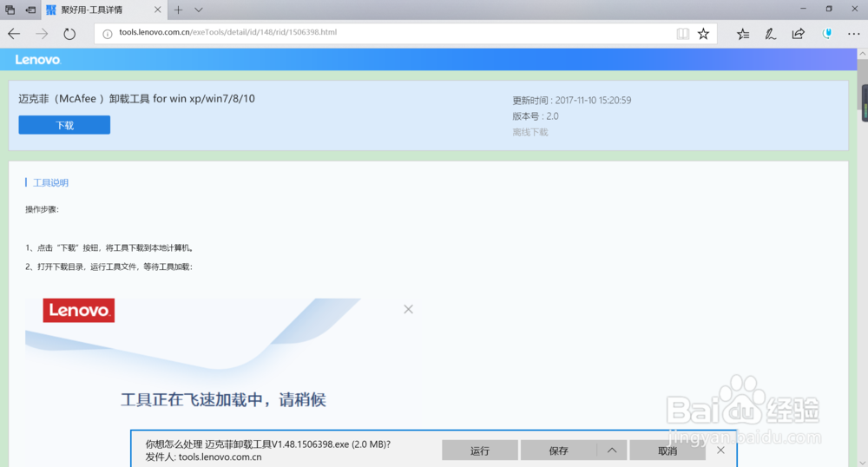Image resolution: width=868 pixels, height=467 pixels.
Task: Open the tabs set aside icon
Action: [10, 10]
